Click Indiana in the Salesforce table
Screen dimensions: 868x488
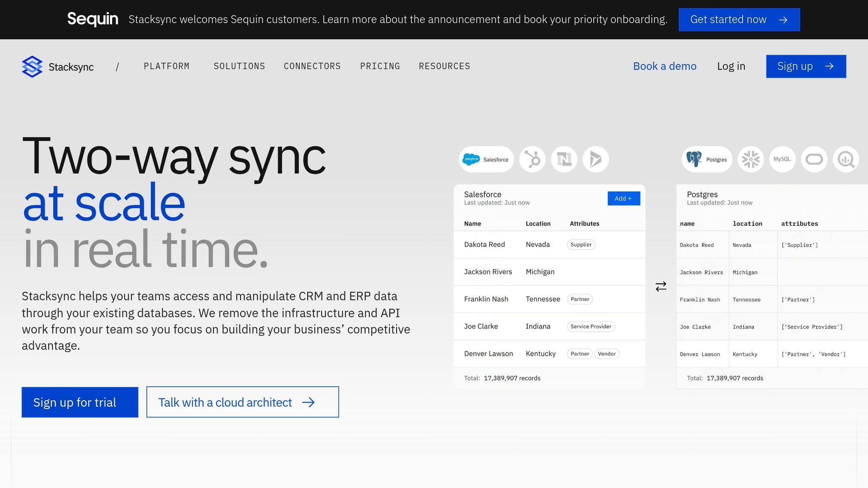point(538,326)
